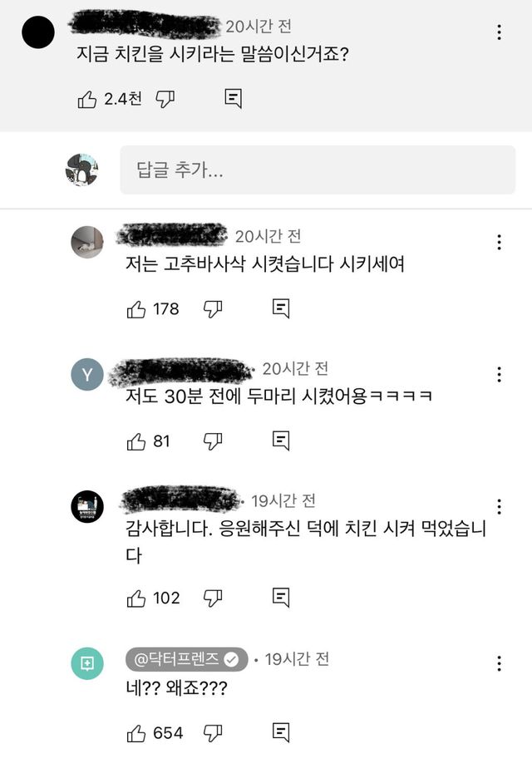Reply icon on the 감사합니다 comment
Viewport: 532px width, 763px height.
click(x=281, y=598)
